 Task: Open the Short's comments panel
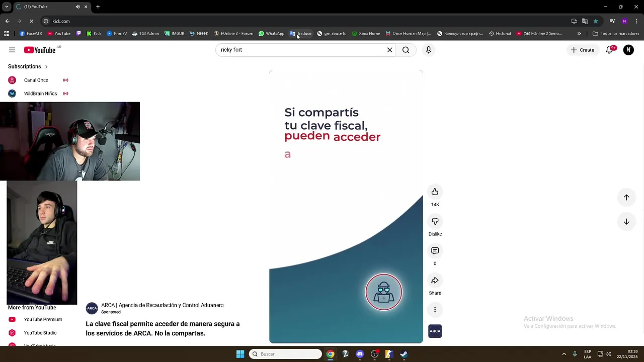click(x=435, y=251)
